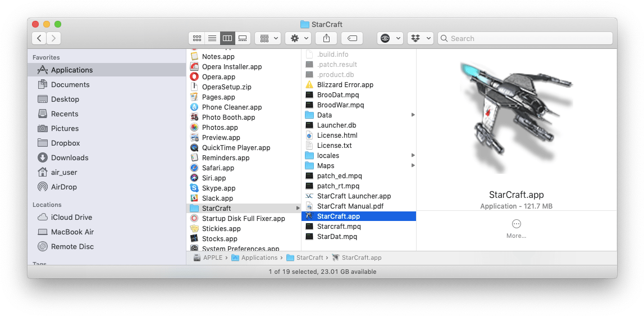Select Safari.app icon
Viewport: 644px width, 316px height.
pos(195,168)
